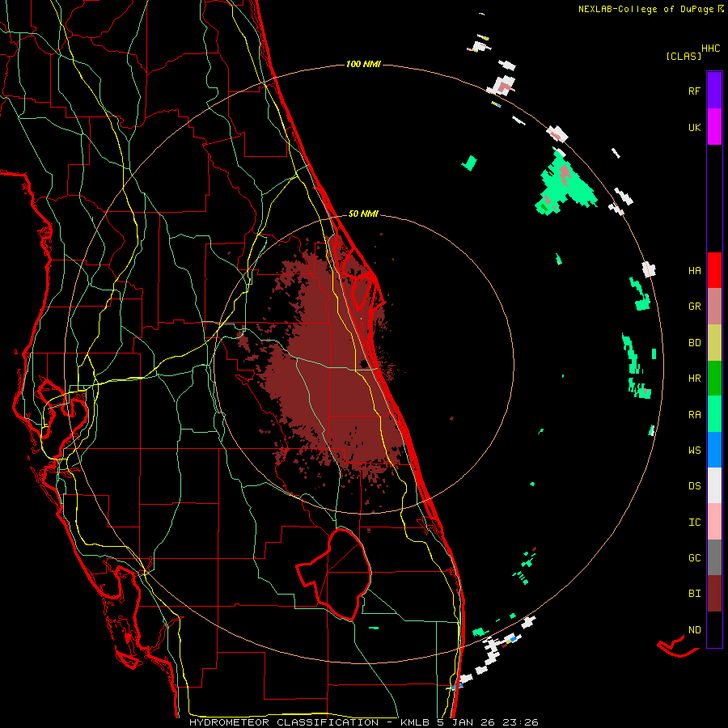Click the BD yellow legend swatch
Screen dimensions: 728x728
[714, 342]
